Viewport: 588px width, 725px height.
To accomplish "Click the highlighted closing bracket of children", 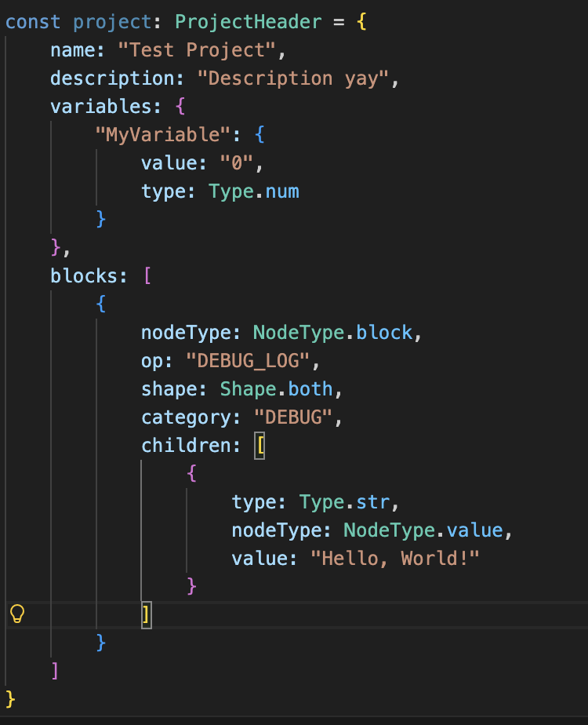I will point(147,615).
